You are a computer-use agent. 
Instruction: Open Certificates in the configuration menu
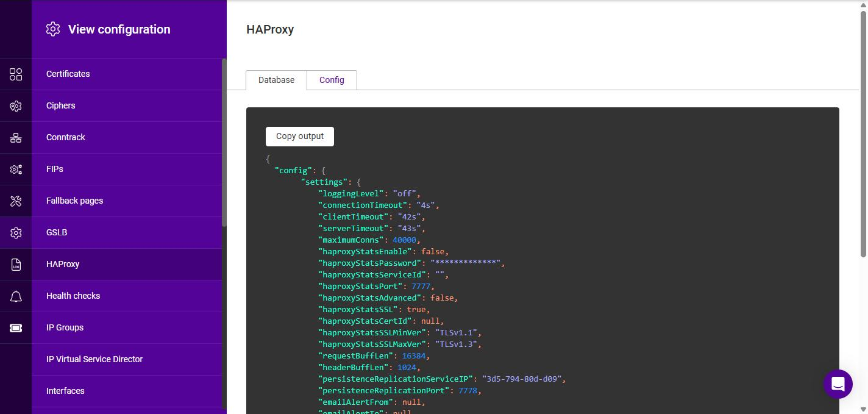tap(127, 74)
